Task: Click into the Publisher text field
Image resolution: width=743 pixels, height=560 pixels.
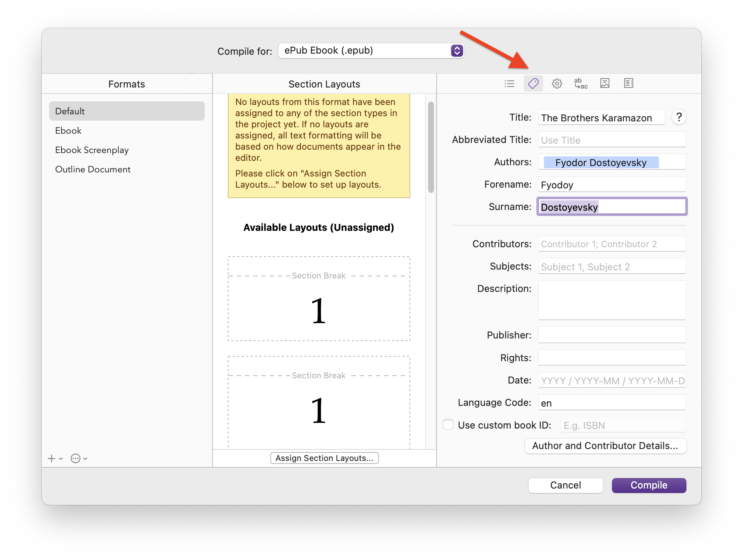Action: tap(612, 335)
